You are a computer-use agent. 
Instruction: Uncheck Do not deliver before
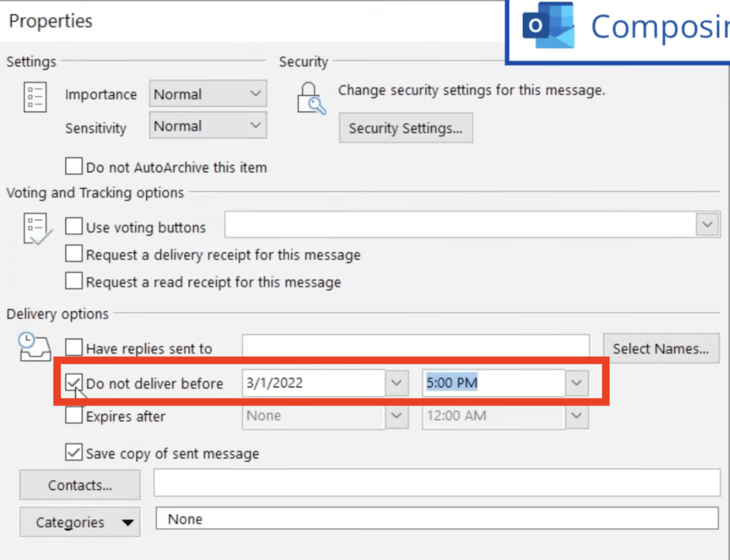coord(73,382)
